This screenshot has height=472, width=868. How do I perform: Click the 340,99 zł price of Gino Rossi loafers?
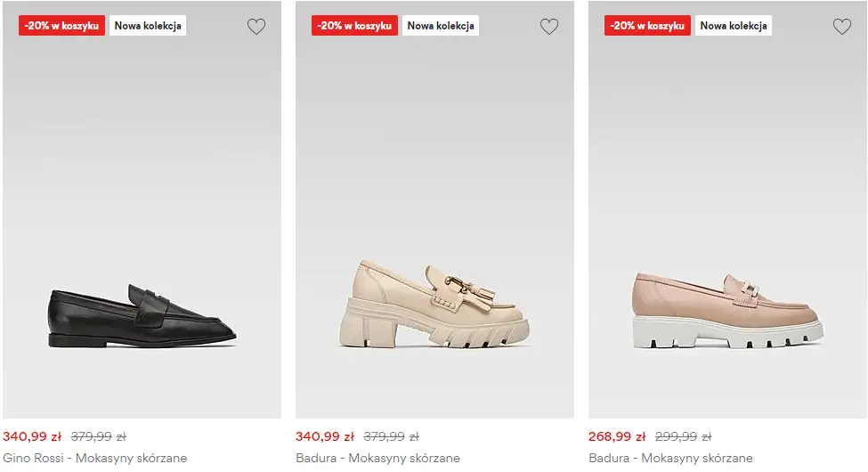pyautogui.click(x=32, y=437)
